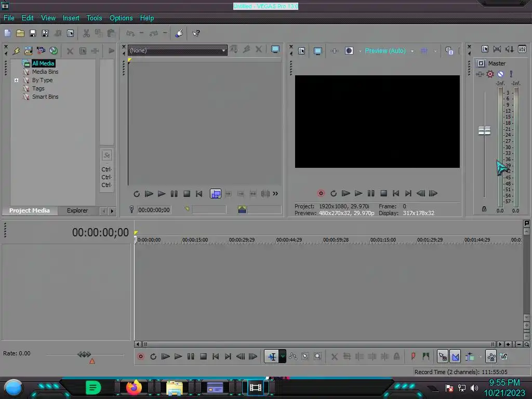Click Preview on External Monitor in Video Preview
The image size is (532, 399).
coord(317,51)
